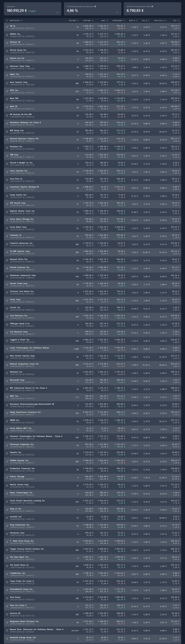Open the Iron Mountain Inc entry

coord(19,316)
